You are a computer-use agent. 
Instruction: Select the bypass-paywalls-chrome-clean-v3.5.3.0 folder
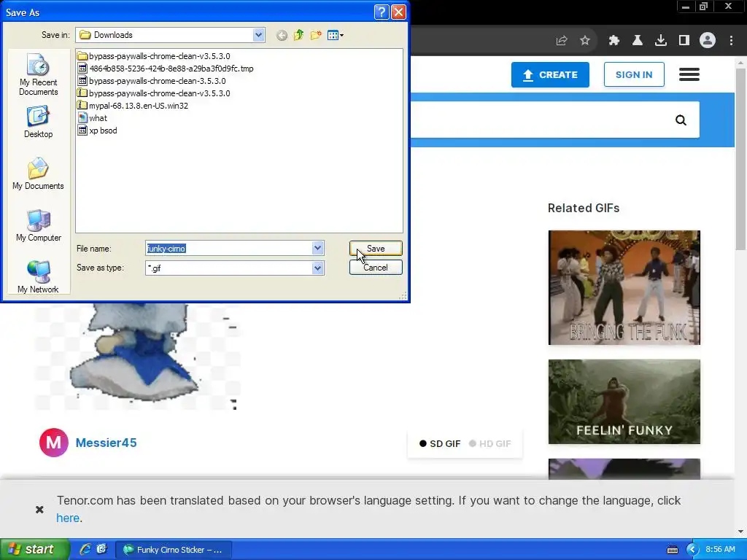click(x=154, y=56)
